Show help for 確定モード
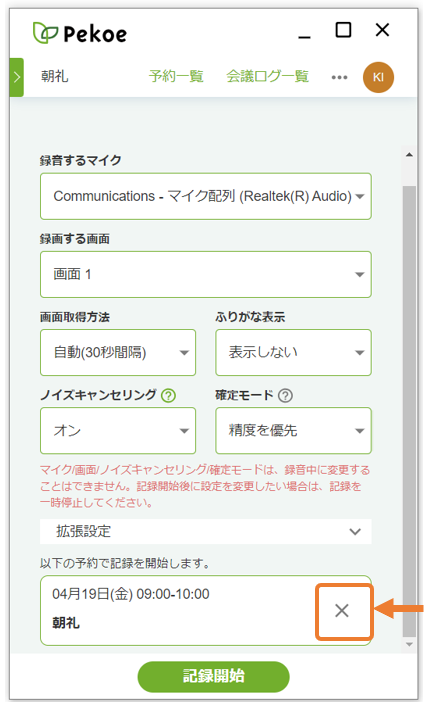428x703 pixels. click(285, 395)
